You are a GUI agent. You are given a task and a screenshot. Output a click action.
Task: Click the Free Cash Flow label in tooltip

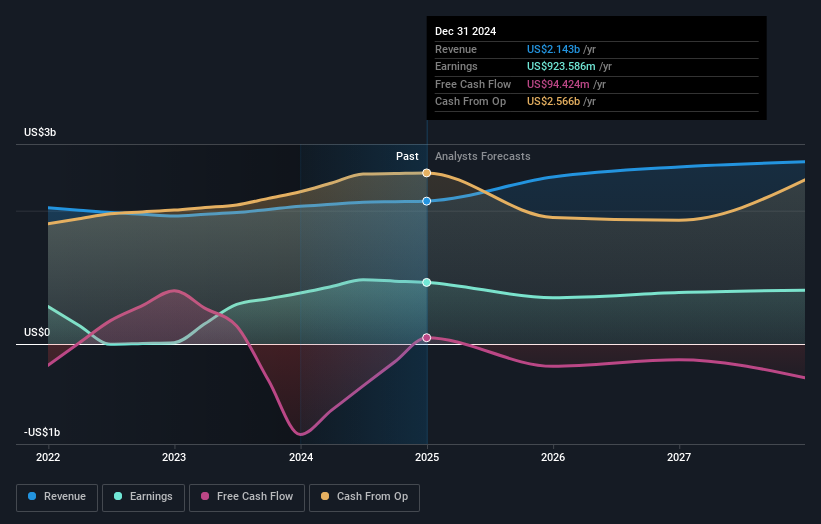pos(473,84)
